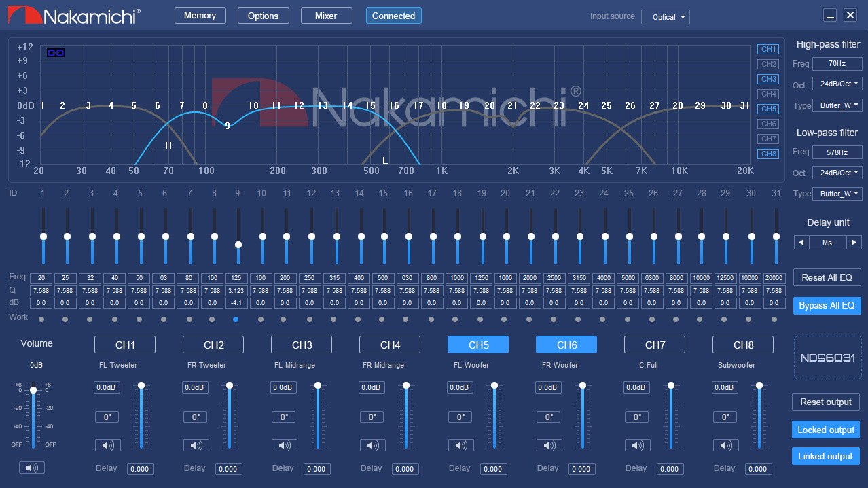Click L low-pass marker on graph
The width and height of the screenshot is (868, 488).
[x=385, y=160]
